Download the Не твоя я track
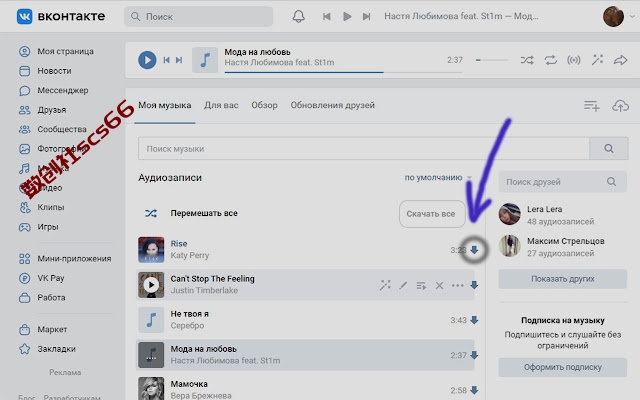The width and height of the screenshot is (640, 400). pos(474,320)
